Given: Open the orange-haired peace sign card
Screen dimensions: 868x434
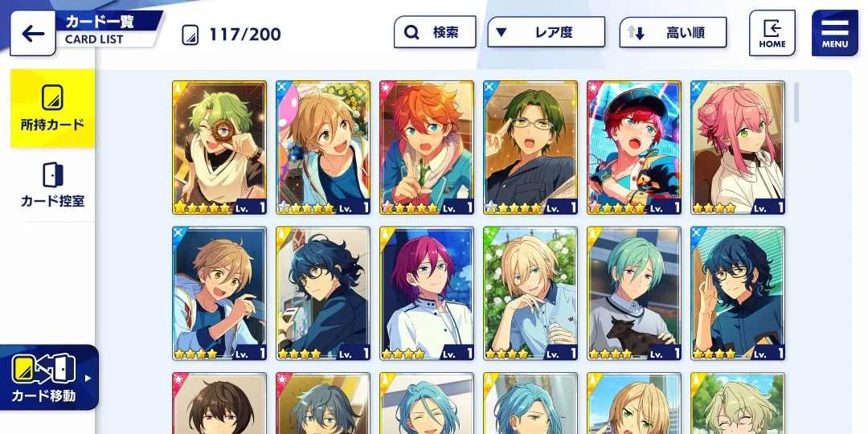Looking at the screenshot, I should tap(427, 148).
